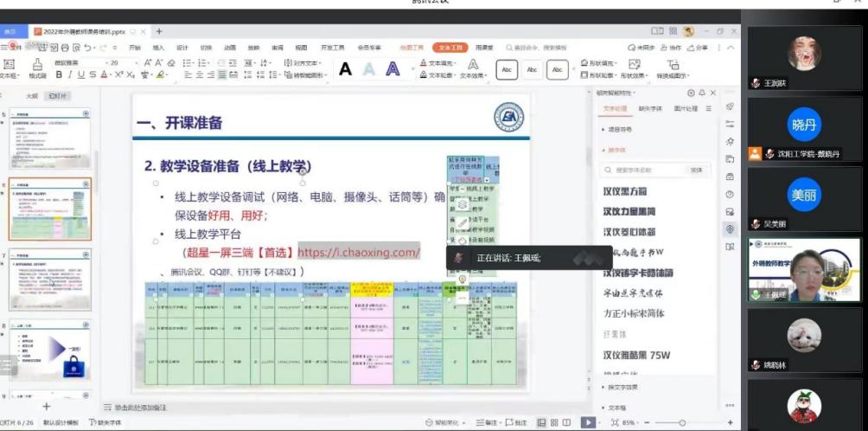Choose the 汉仪雅酷黑 75W font
This screenshot has height=431, width=868.
click(x=636, y=355)
